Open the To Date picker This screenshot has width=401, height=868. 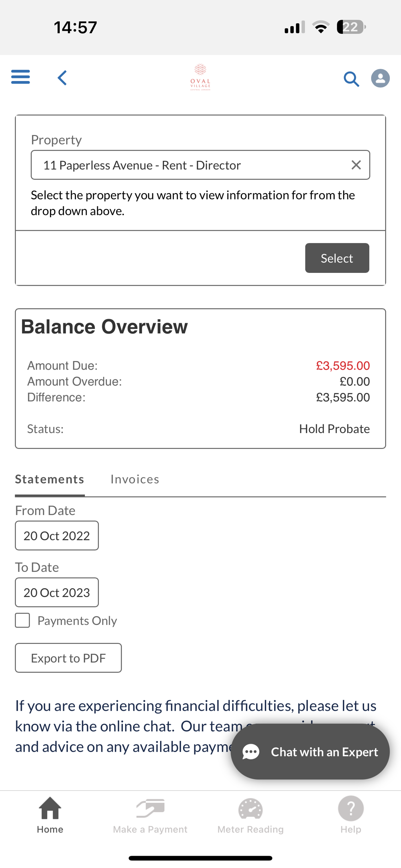(x=57, y=592)
